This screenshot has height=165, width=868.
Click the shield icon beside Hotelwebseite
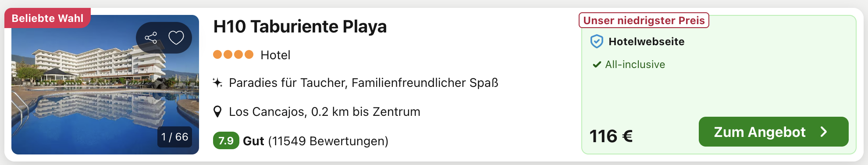point(597,41)
